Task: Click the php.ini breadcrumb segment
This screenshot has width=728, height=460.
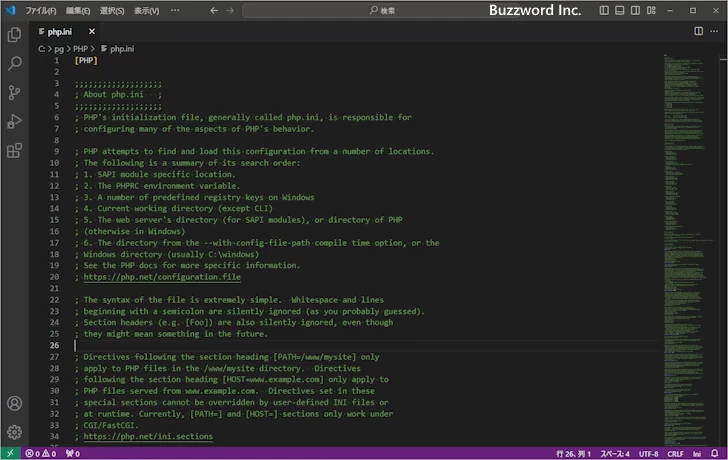Action: point(117,49)
